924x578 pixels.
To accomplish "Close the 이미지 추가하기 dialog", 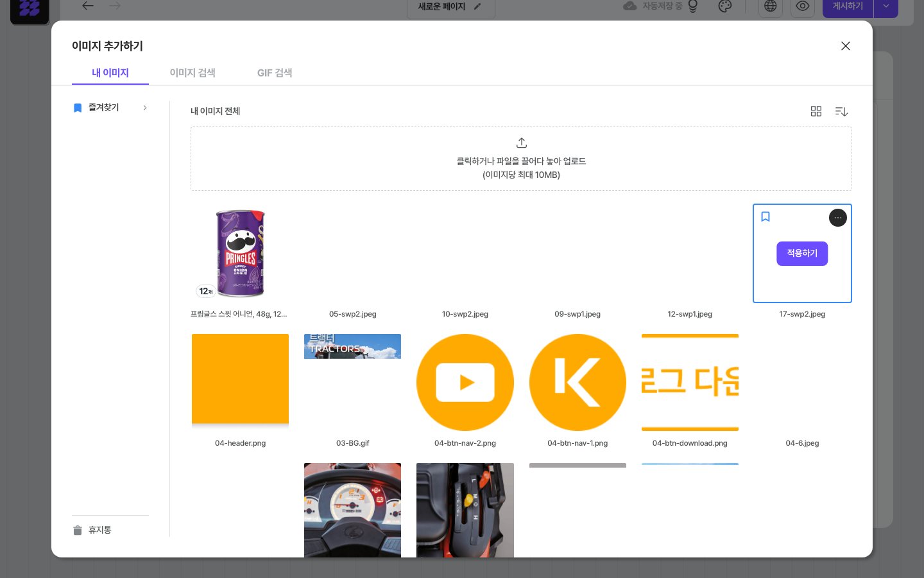I will pyautogui.click(x=846, y=46).
